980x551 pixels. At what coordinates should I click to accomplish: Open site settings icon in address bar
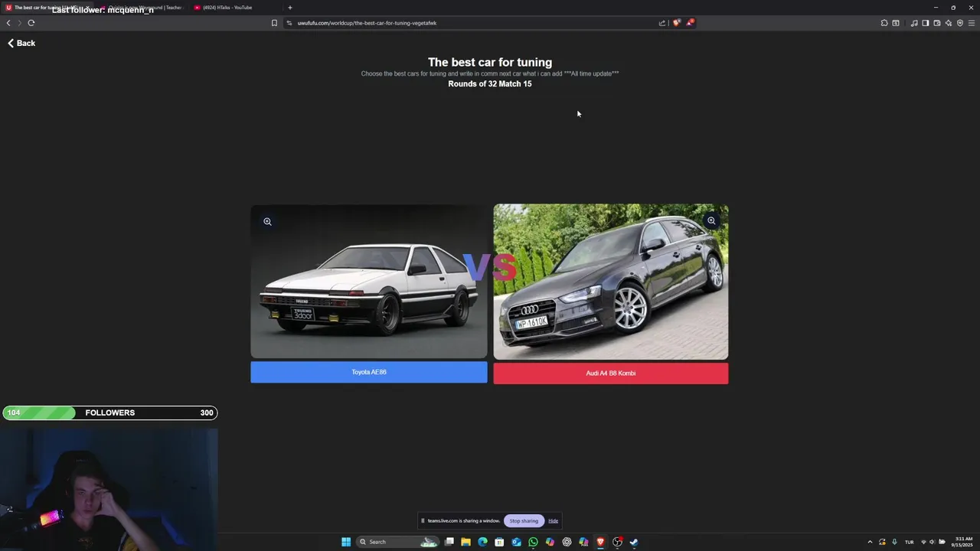click(x=289, y=23)
